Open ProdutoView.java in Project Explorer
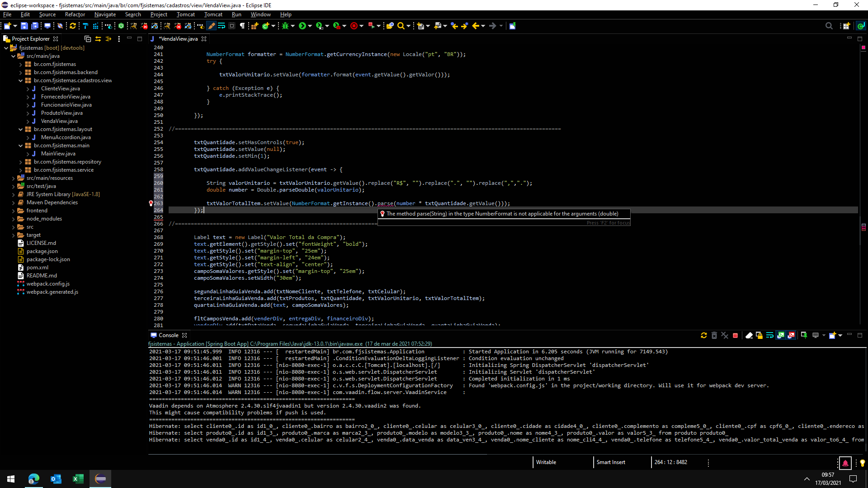Screen dimensions: 868x488 pyautogui.click(x=61, y=113)
